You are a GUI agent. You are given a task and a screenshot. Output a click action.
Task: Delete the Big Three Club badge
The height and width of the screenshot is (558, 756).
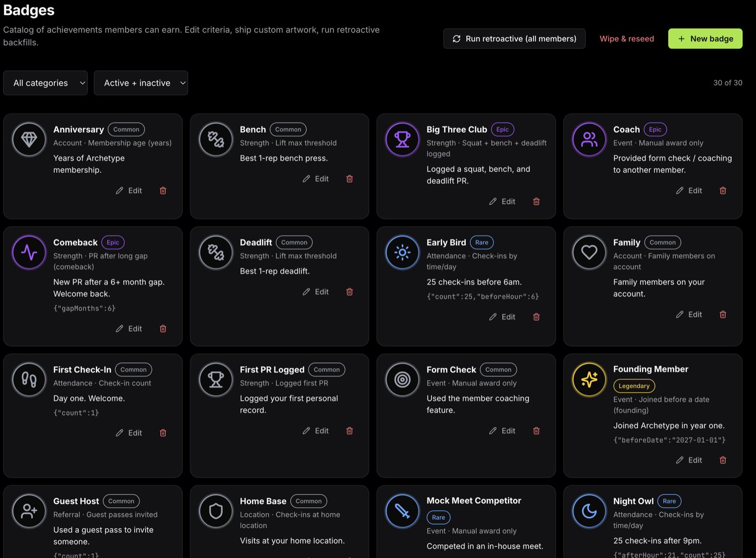point(536,201)
